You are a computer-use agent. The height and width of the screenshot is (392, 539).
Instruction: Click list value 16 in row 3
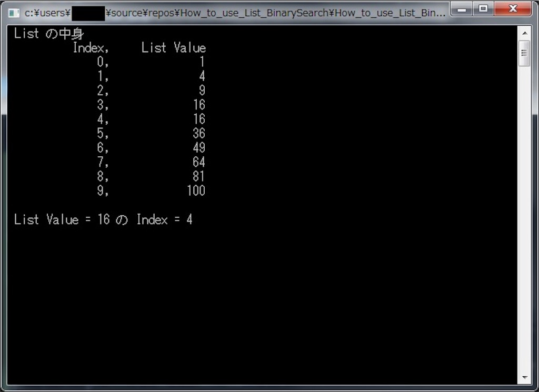click(x=199, y=104)
